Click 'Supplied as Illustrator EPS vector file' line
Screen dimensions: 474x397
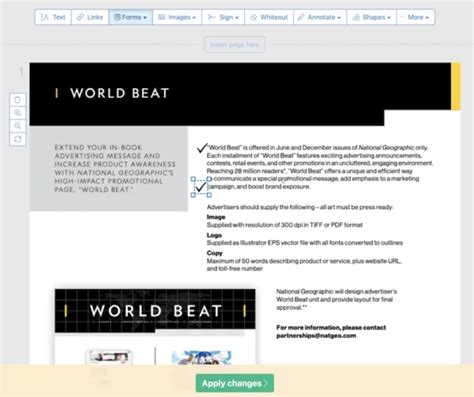(x=305, y=243)
